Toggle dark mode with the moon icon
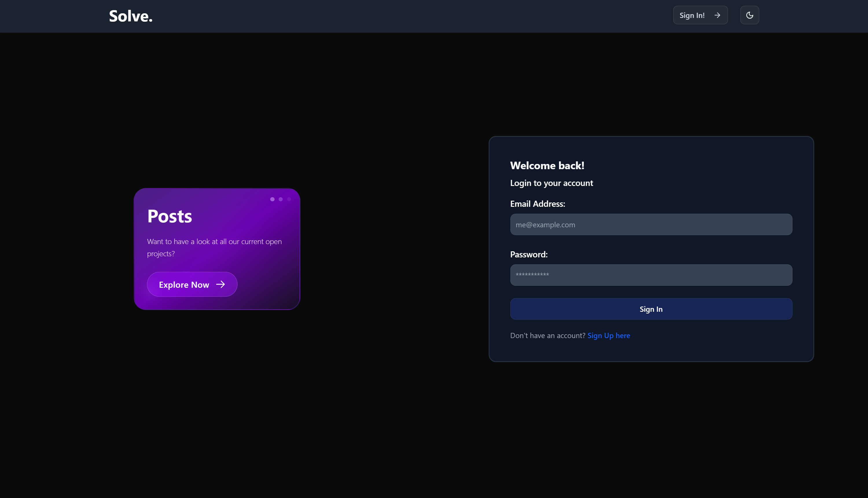This screenshot has width=868, height=498. (749, 15)
